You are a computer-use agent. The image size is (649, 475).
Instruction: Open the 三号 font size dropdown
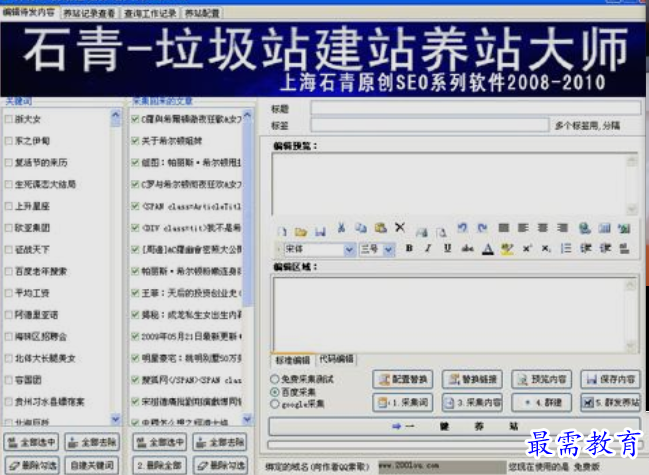click(388, 249)
